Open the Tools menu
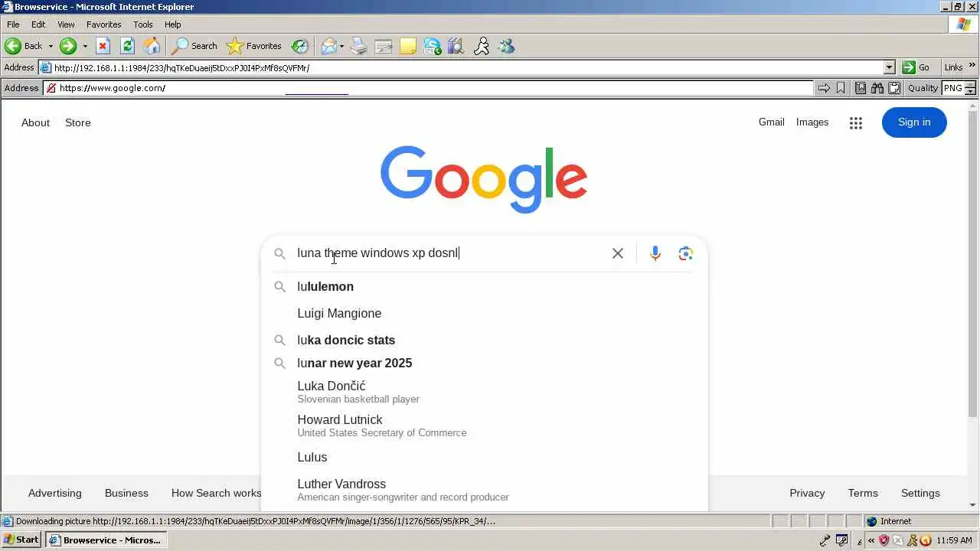The height and width of the screenshot is (551, 980). [x=143, y=24]
